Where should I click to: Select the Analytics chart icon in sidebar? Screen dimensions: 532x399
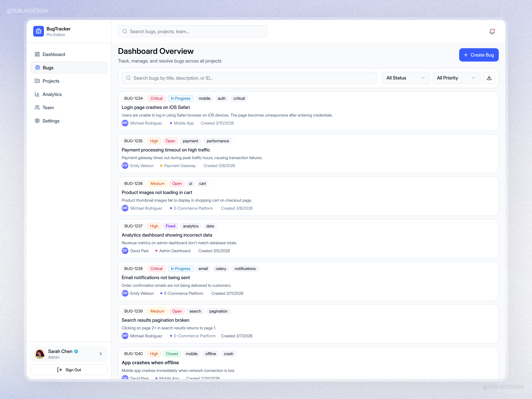coord(37,94)
